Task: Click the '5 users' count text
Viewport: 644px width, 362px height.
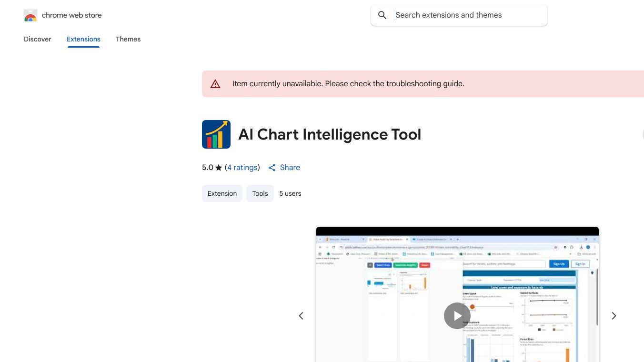Action: pos(290,193)
